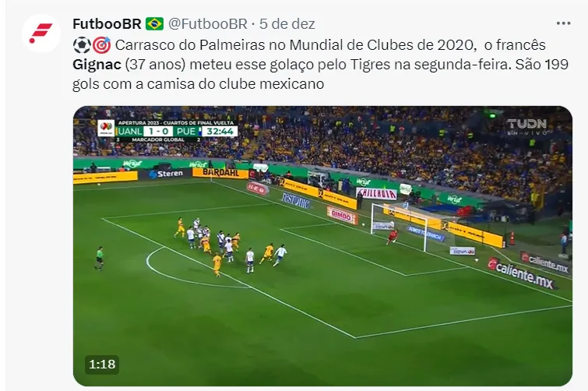Click the Brazil flag emoji beside FutbooBR
This screenshot has width=588, height=391.
pyautogui.click(x=154, y=24)
